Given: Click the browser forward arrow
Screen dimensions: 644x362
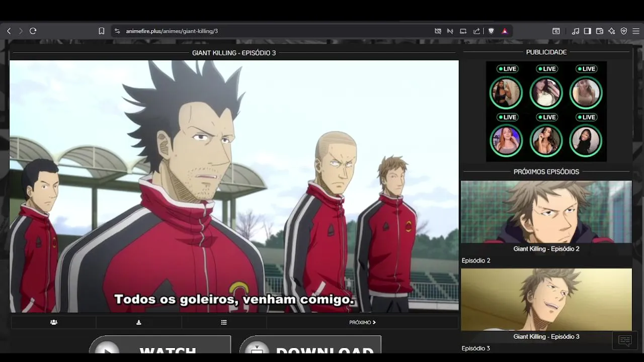Looking at the screenshot, I should tap(21, 31).
